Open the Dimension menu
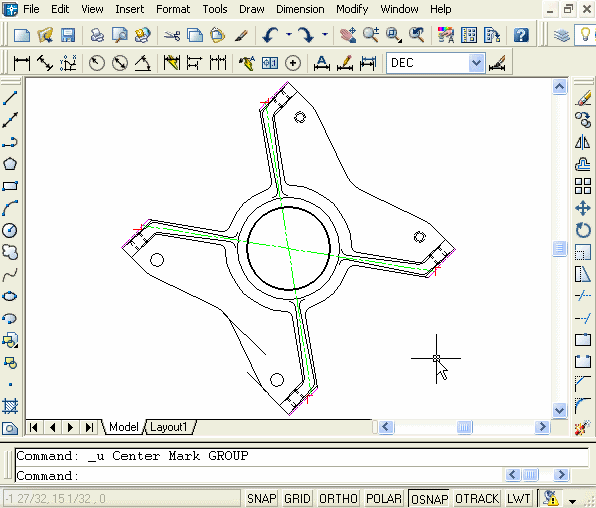 click(300, 9)
